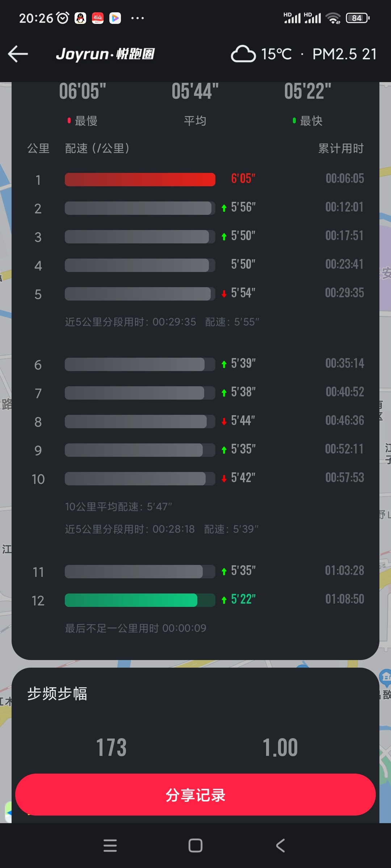Screen dimensions: 391x868
Task: Tap the back arrow in header
Action: 18,54
